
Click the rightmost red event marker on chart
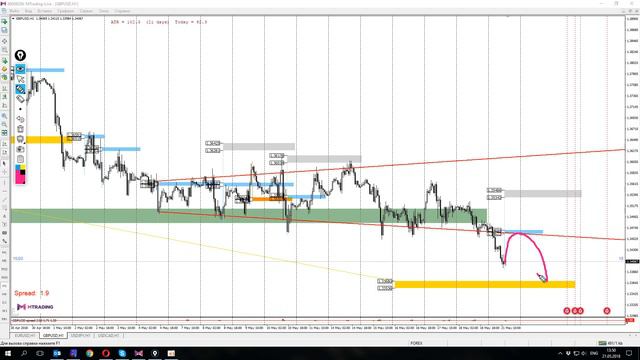pos(607,311)
